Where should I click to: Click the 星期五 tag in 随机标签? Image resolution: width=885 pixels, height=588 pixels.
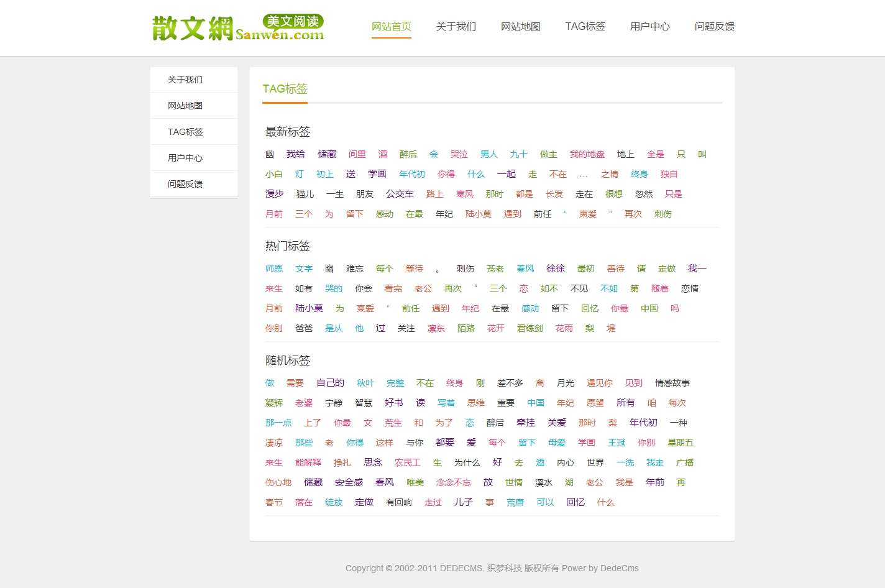point(680,443)
